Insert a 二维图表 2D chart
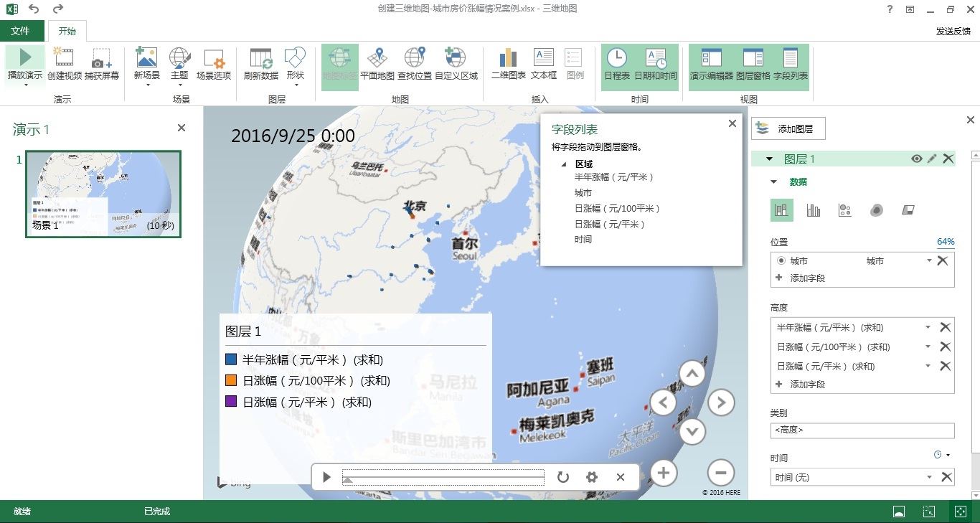The image size is (980, 523). click(509, 65)
